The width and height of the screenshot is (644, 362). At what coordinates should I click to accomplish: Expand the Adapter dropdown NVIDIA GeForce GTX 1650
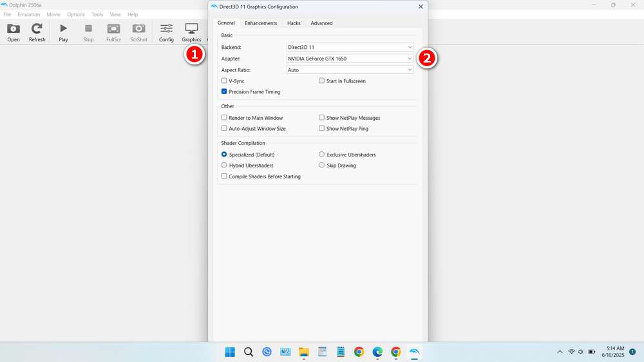350,59
